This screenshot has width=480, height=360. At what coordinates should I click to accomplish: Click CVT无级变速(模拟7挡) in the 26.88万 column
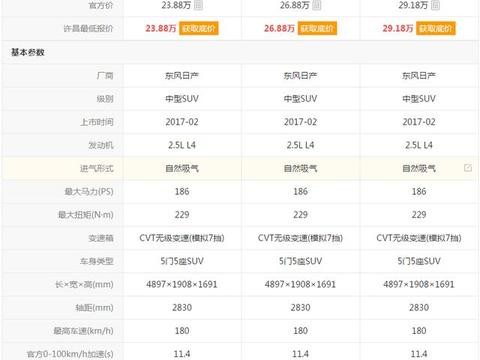click(300, 238)
